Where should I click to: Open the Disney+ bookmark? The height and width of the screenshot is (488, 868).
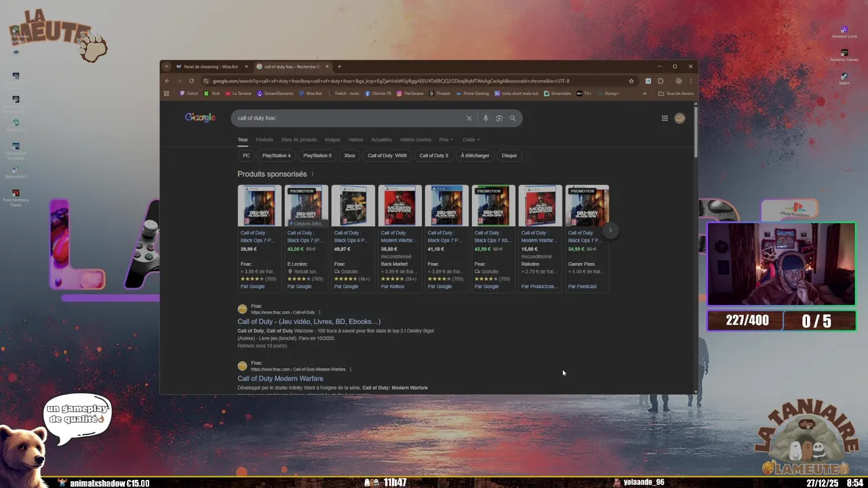point(608,94)
